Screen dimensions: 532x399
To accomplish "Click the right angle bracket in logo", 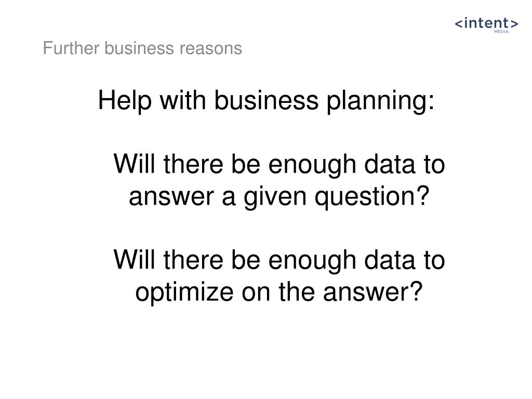I will pos(514,24).
